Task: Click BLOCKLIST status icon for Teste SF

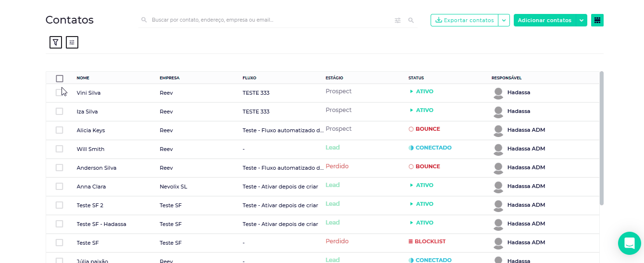Action: point(410,241)
